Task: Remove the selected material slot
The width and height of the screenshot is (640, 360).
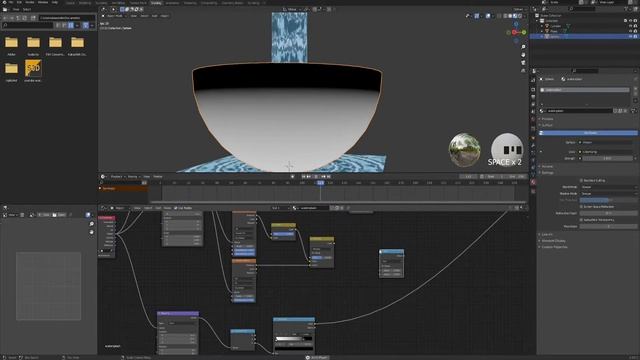Action: (x=635, y=94)
